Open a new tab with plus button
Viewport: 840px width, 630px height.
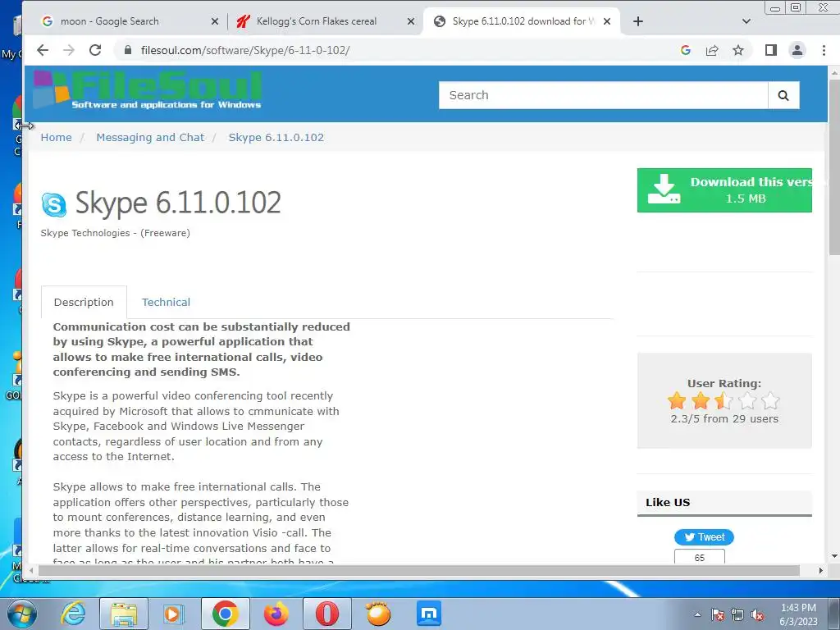coord(637,21)
